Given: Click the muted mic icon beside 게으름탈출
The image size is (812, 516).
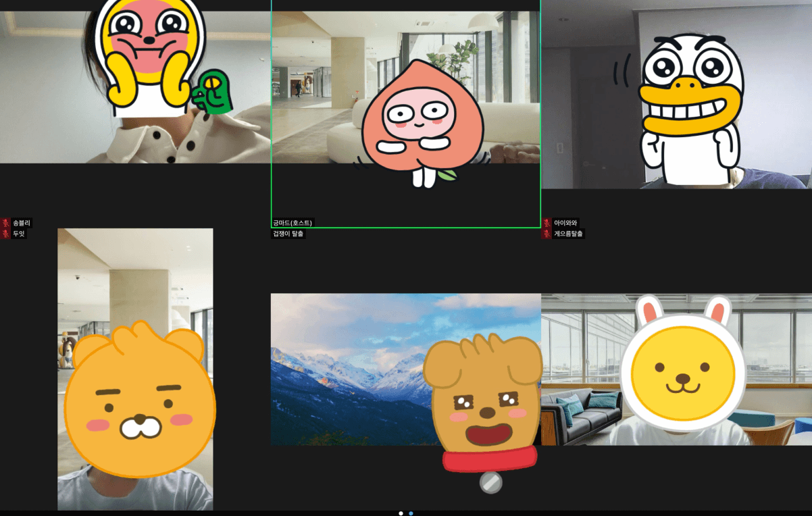Looking at the screenshot, I should [x=547, y=234].
